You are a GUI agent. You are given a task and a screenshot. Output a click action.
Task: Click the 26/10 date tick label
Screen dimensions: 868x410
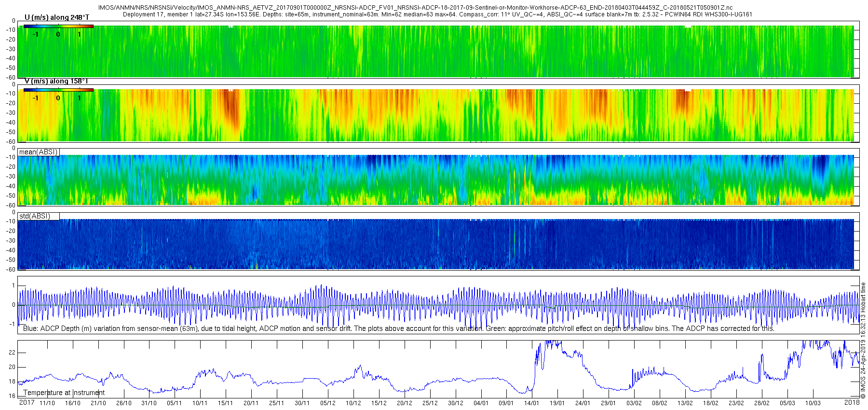(124, 403)
